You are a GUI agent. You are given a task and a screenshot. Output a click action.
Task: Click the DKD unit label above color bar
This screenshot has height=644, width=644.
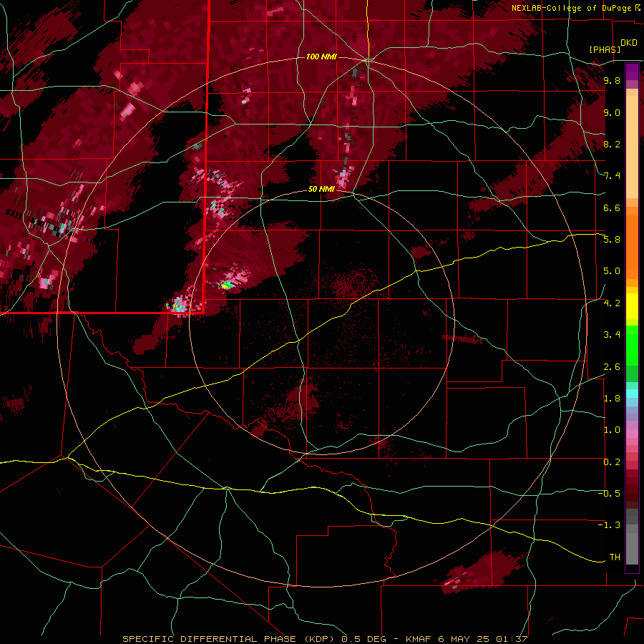[629, 43]
